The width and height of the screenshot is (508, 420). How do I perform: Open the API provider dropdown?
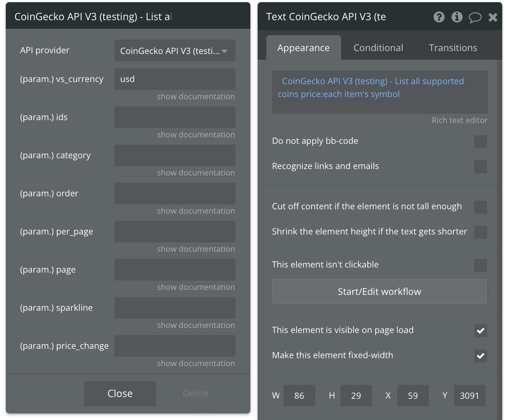click(175, 50)
